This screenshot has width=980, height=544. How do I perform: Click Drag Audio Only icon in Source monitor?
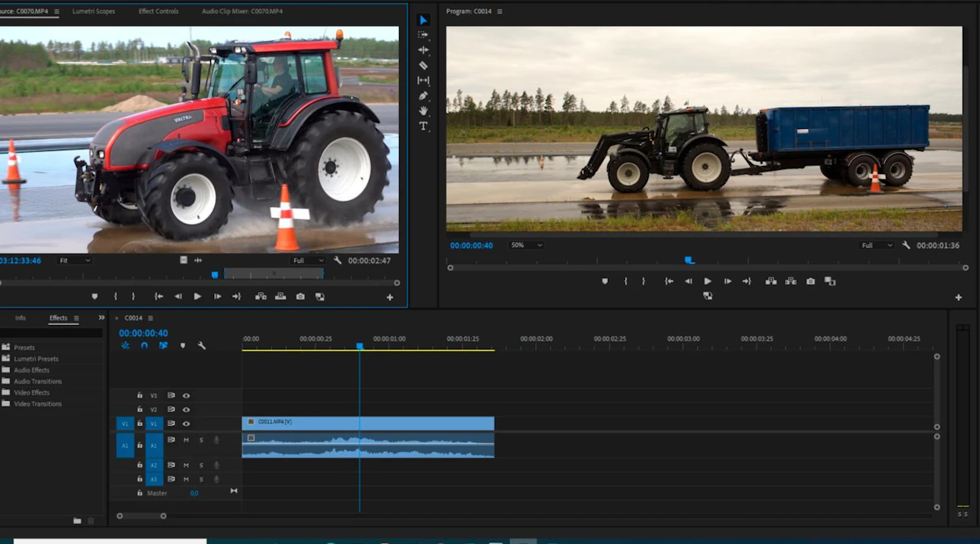pyautogui.click(x=198, y=260)
